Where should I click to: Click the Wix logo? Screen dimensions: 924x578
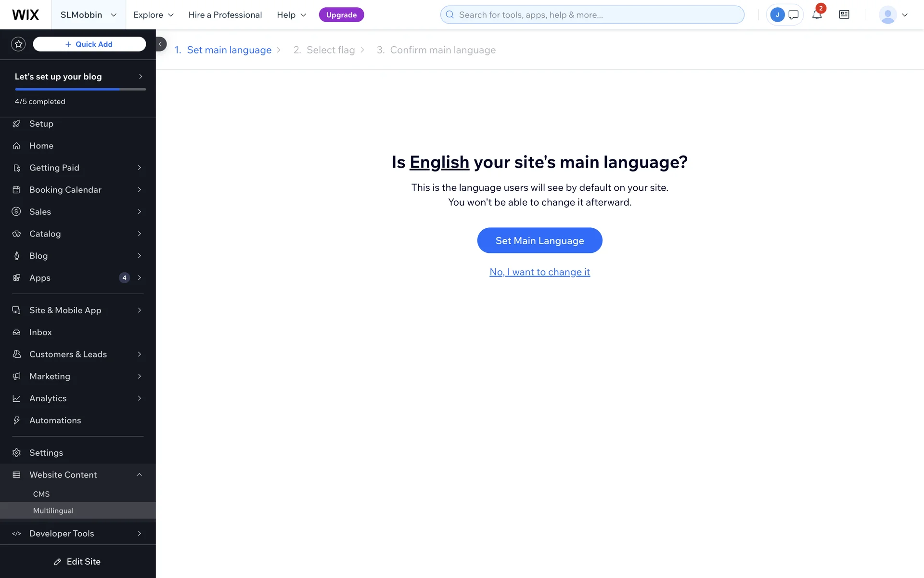(26, 15)
